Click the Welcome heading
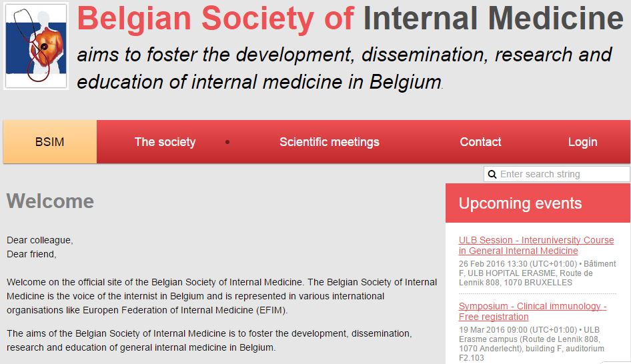The width and height of the screenshot is (631, 364). pos(50,201)
